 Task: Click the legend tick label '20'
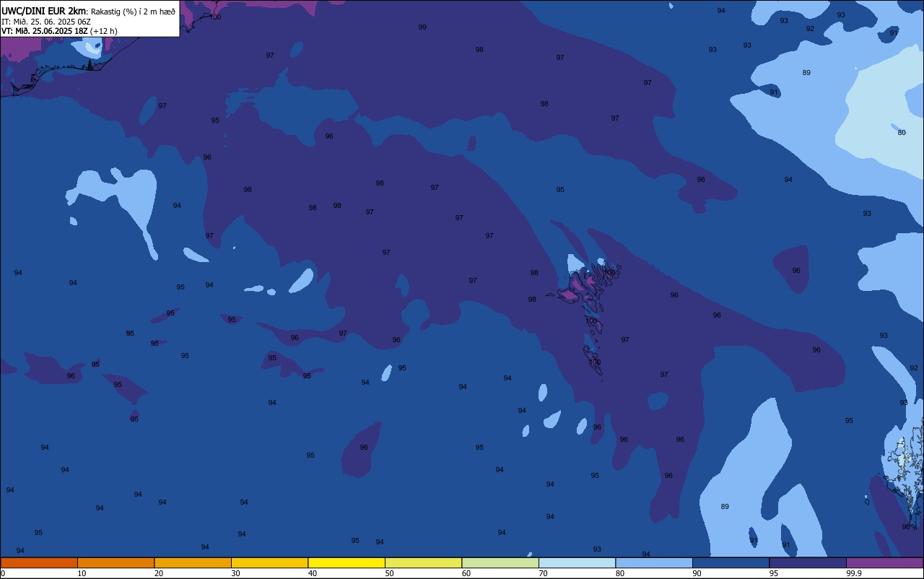159,573
